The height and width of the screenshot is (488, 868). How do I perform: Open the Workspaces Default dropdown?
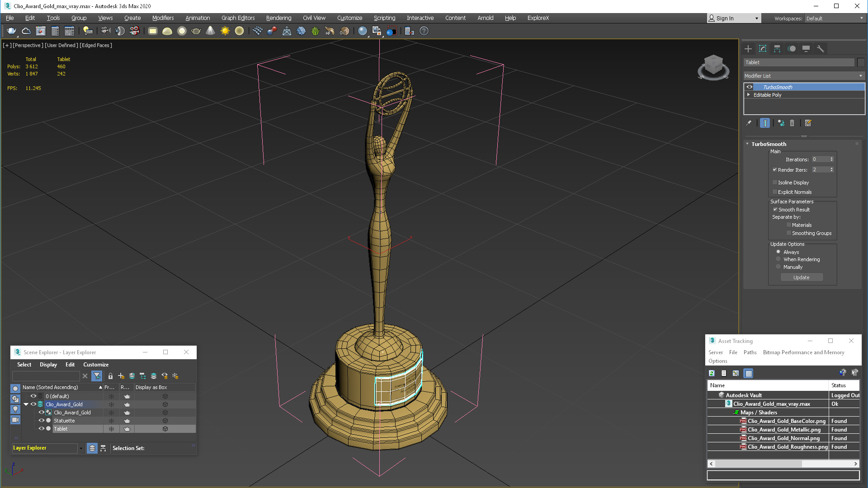[834, 19]
